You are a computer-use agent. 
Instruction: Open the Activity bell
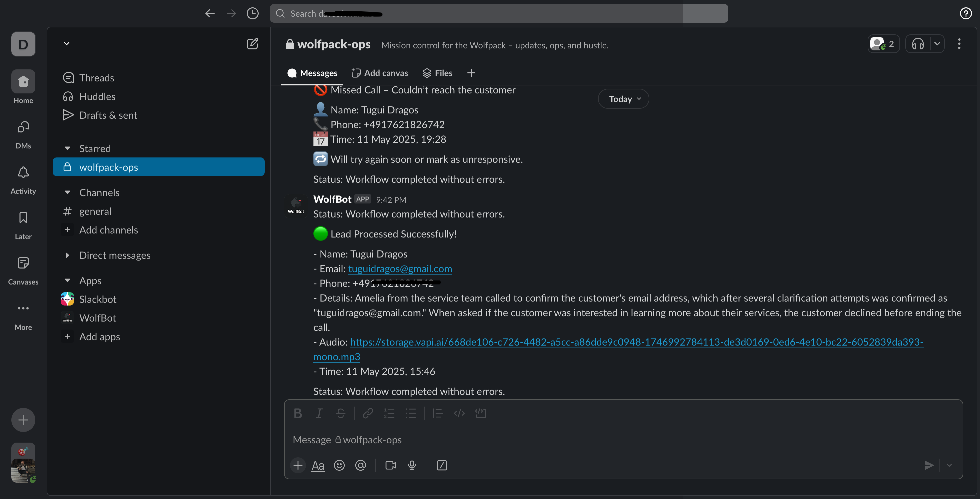pyautogui.click(x=23, y=180)
